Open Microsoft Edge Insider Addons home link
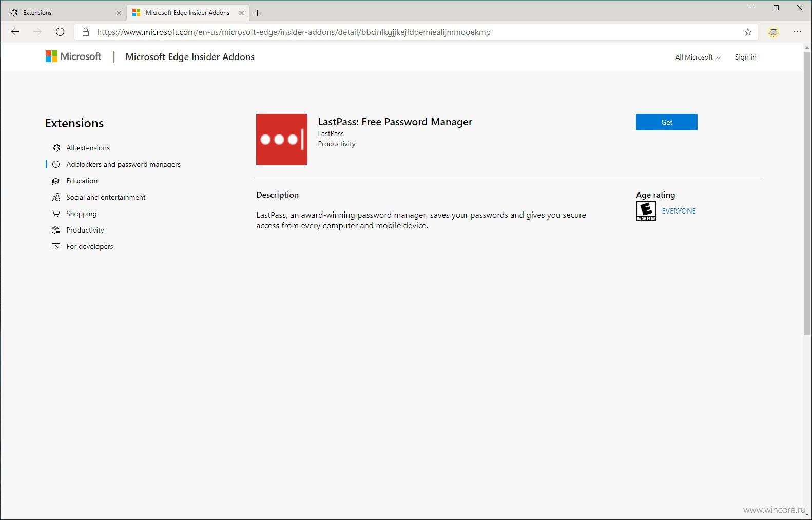The width and height of the screenshot is (812, 520). 190,57
